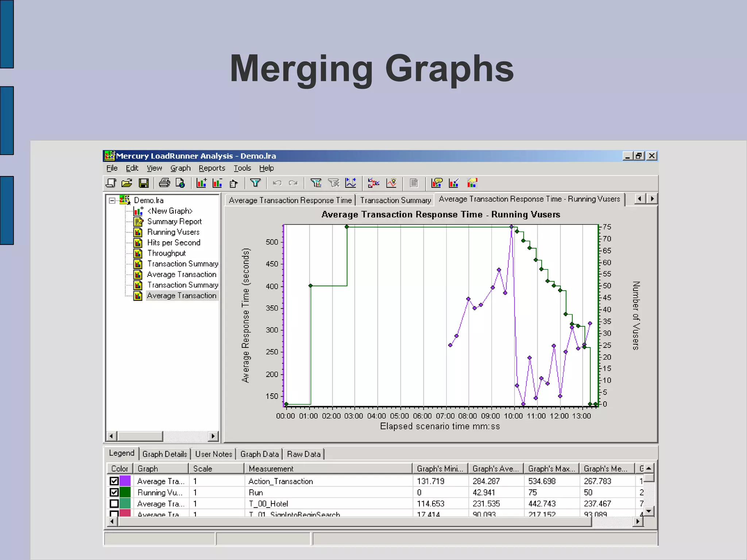Click the Graph's Mini... column header
The height and width of the screenshot is (560, 747).
(x=440, y=468)
